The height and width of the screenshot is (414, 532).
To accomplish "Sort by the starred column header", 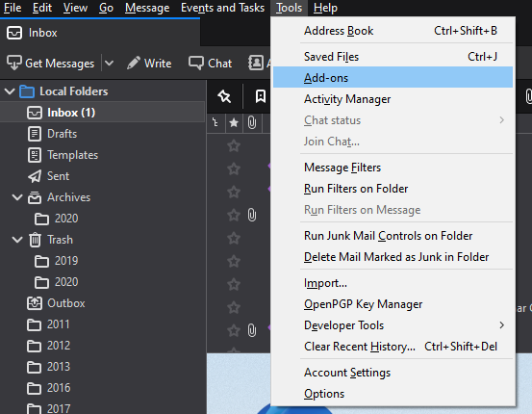I will coord(234,122).
